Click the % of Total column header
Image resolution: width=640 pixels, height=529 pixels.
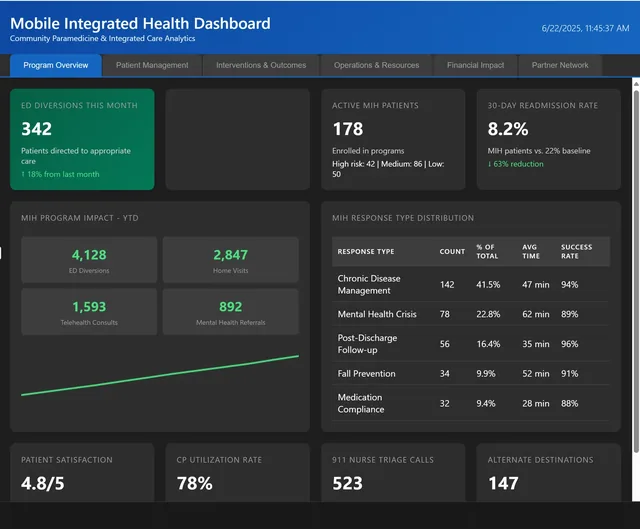point(487,251)
